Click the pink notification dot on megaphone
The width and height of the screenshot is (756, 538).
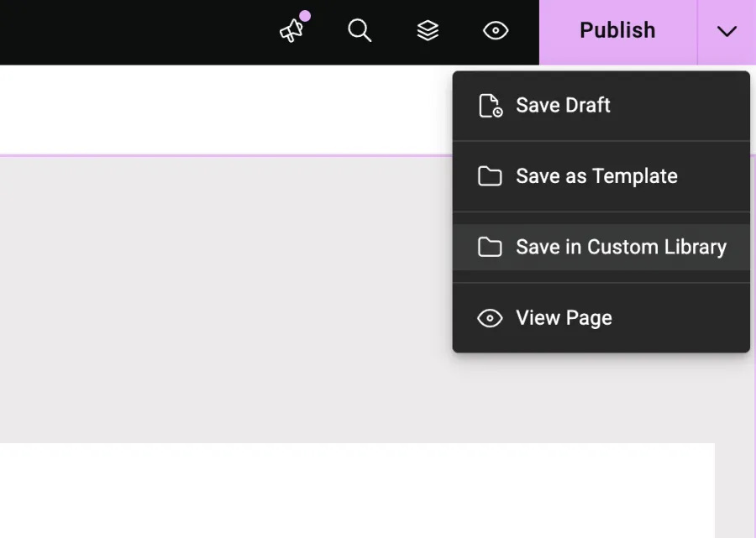pos(305,16)
